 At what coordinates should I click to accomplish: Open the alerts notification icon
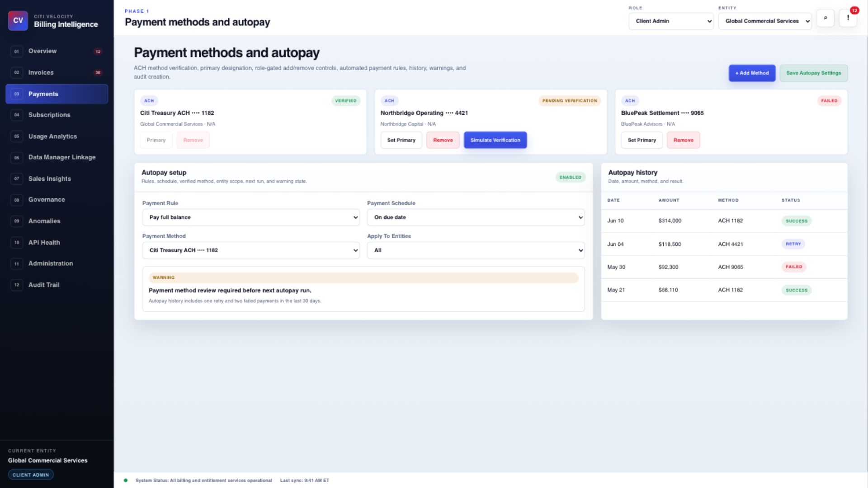click(848, 18)
